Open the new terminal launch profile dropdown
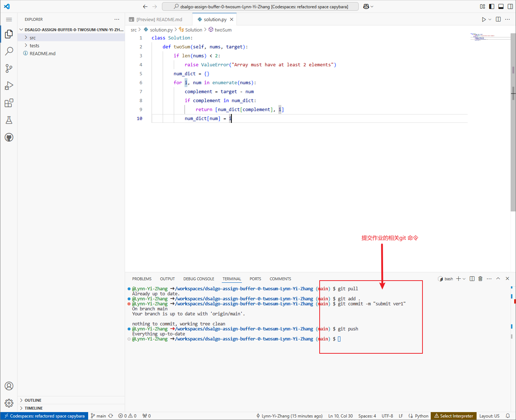 pos(464,279)
